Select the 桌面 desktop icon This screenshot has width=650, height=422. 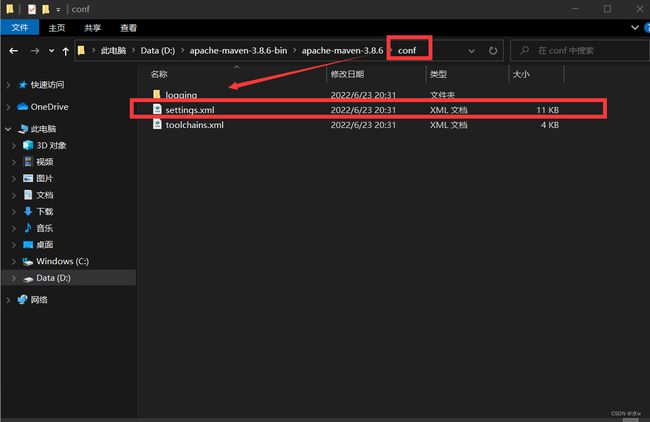(x=28, y=245)
